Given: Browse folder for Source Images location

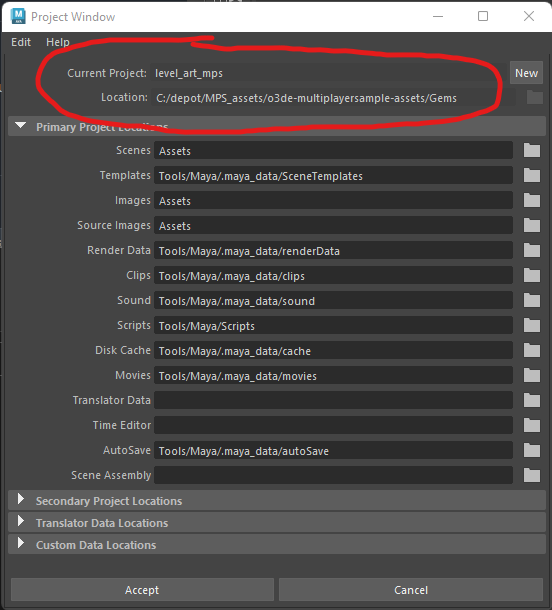Looking at the screenshot, I should 532,225.
